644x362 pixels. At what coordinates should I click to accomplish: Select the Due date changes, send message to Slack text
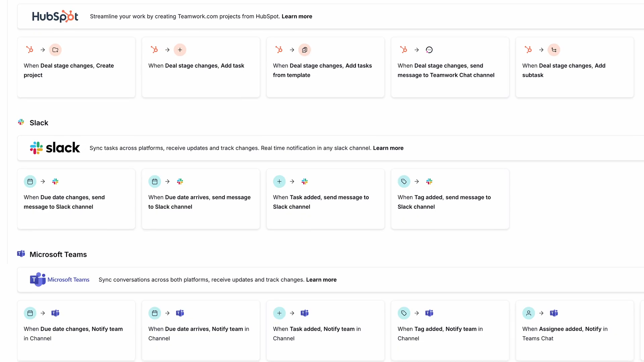(x=64, y=202)
